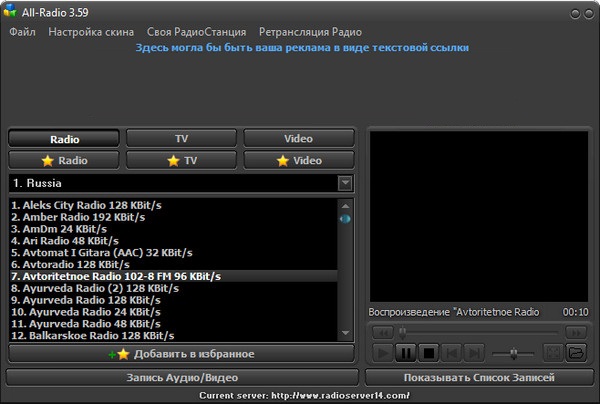Adjust the volume slider

(514, 352)
